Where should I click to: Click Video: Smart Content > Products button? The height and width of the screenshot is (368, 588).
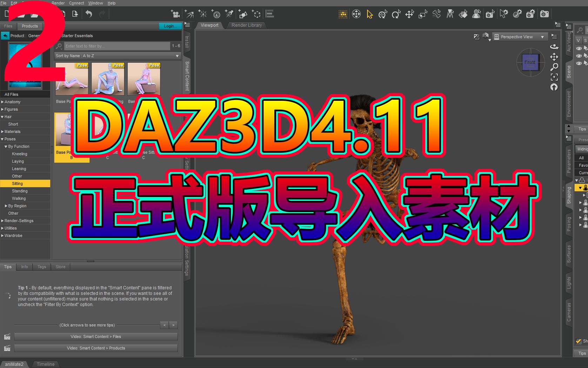tap(96, 348)
